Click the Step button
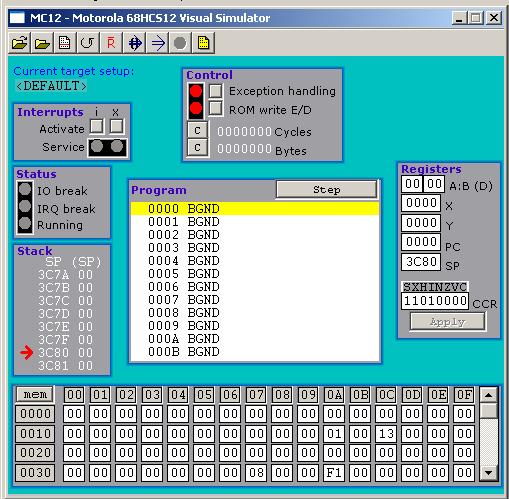The width and height of the screenshot is (509, 499). (327, 190)
